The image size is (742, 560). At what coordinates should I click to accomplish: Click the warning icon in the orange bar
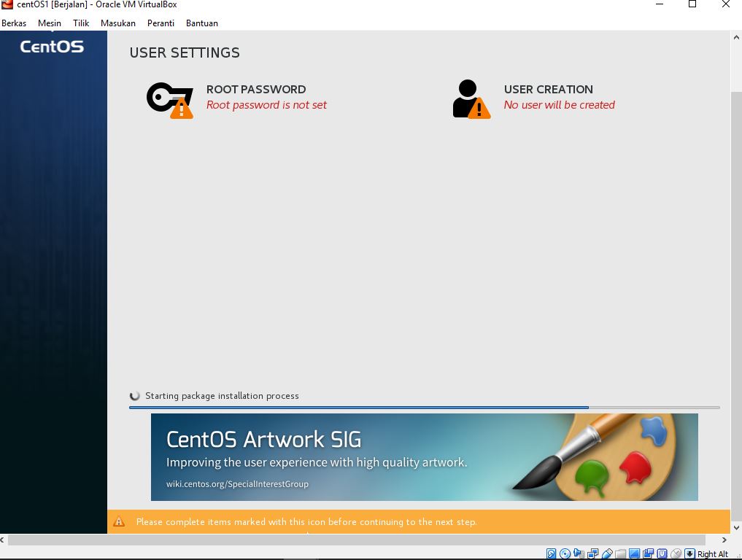pos(119,521)
